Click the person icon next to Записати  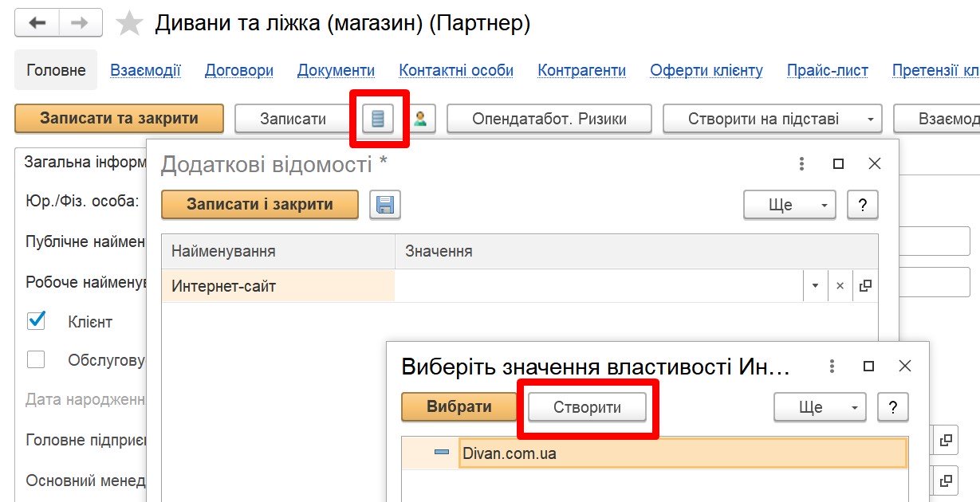[419, 119]
